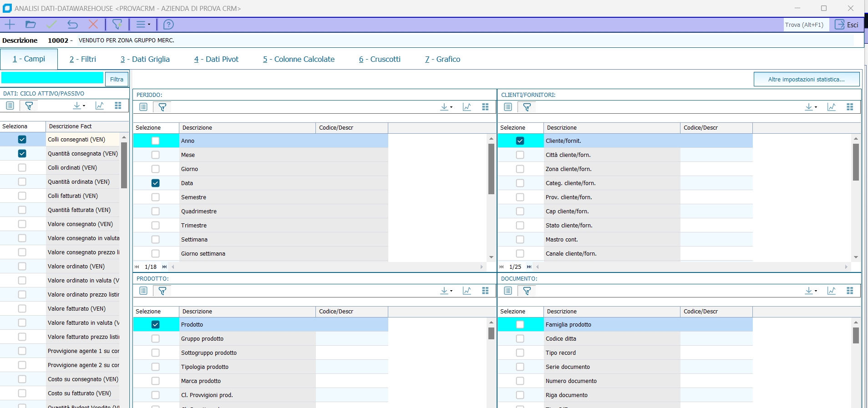Click the chart icon in PRODOTTO panel
The height and width of the screenshot is (408, 868).
(x=467, y=291)
